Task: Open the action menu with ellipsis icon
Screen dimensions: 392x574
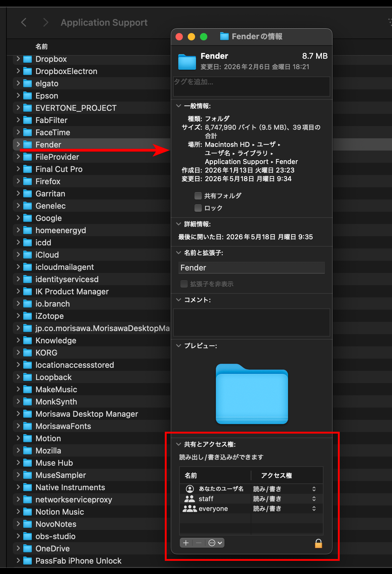Action: (x=215, y=543)
